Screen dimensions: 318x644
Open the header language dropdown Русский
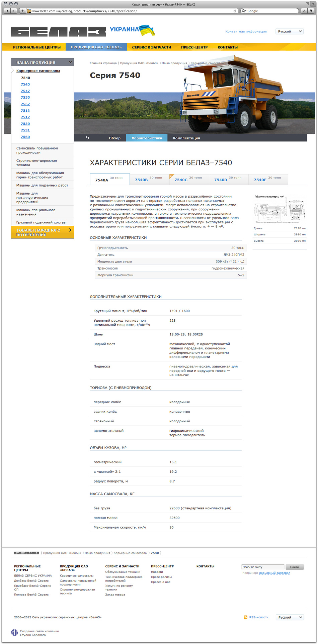point(290,31)
